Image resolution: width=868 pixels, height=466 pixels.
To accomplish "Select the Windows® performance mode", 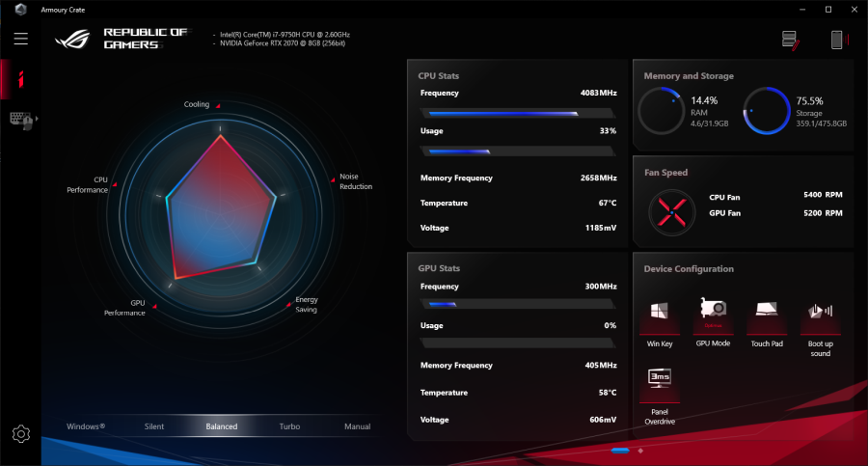I will pos(85,426).
